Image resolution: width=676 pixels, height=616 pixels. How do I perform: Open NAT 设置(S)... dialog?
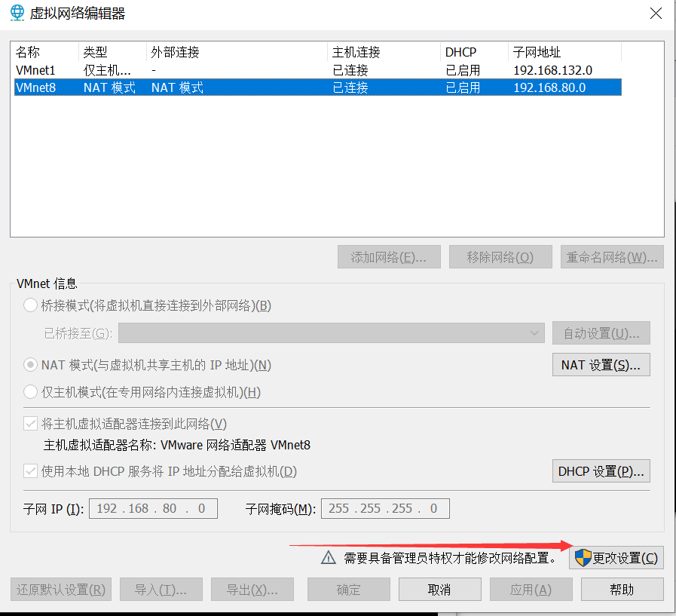(x=601, y=365)
